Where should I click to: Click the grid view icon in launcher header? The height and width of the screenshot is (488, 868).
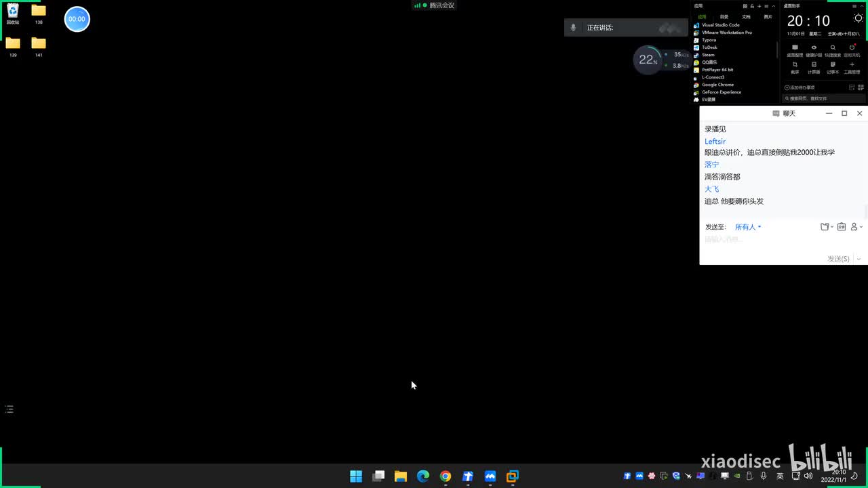745,6
